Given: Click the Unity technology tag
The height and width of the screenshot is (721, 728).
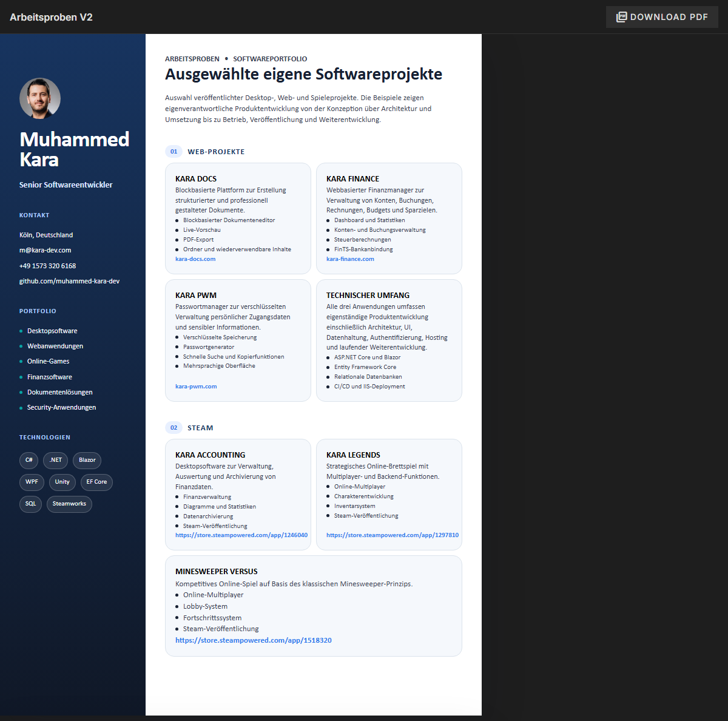Looking at the screenshot, I should [62, 482].
